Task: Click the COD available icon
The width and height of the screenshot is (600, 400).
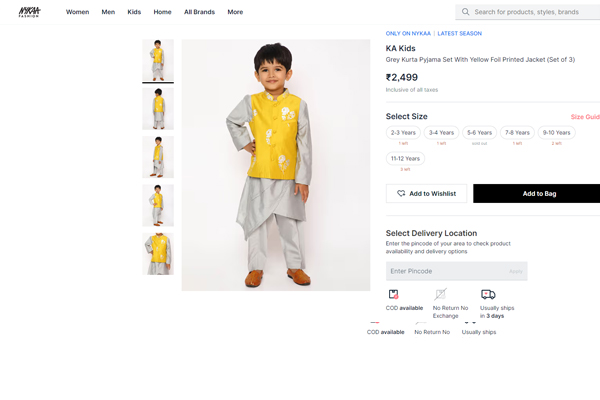Action: point(394,294)
